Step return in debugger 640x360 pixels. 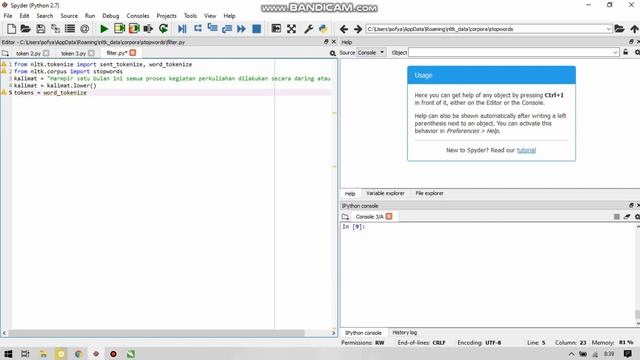coord(227,29)
